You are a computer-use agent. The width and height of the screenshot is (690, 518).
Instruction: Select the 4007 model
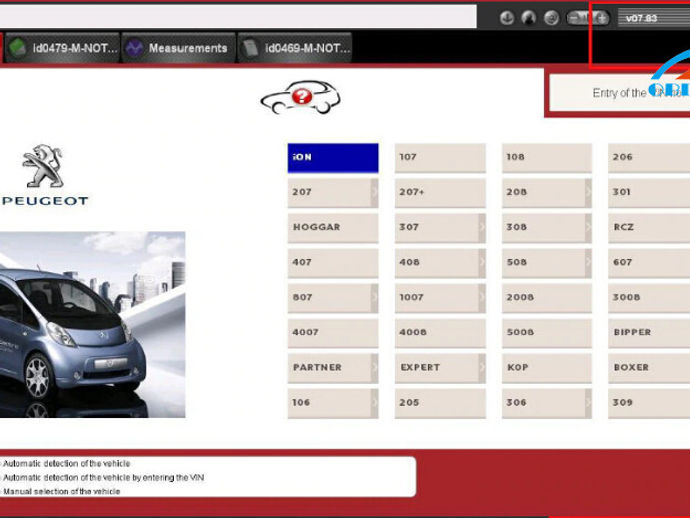(333, 333)
